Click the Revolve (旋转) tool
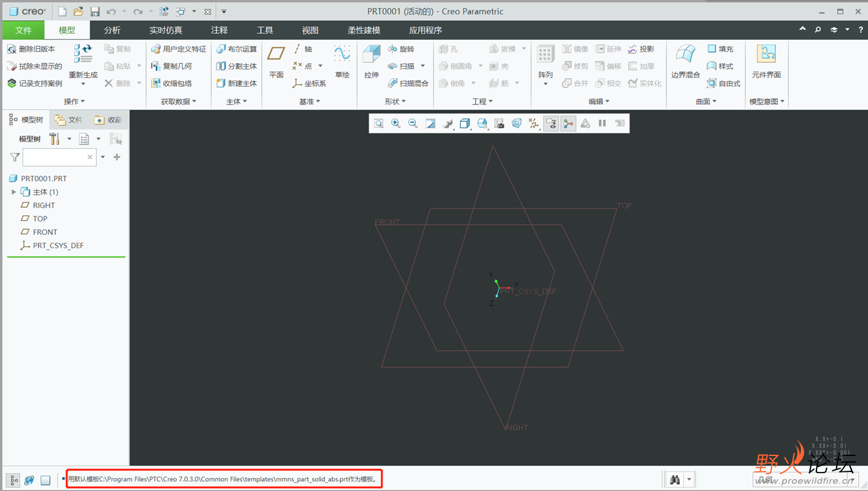This screenshot has width=868, height=491. [401, 49]
